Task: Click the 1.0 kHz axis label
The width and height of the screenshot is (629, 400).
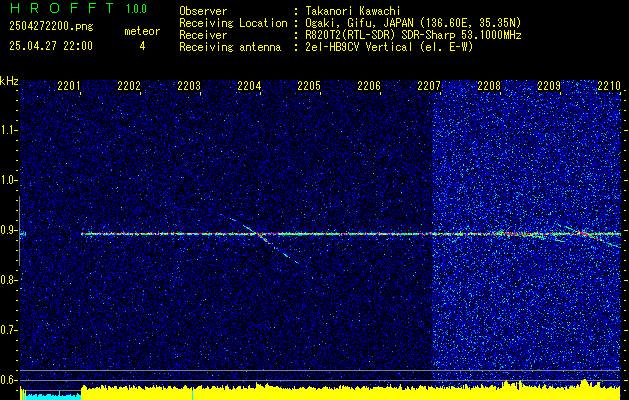Action: pos(9,181)
